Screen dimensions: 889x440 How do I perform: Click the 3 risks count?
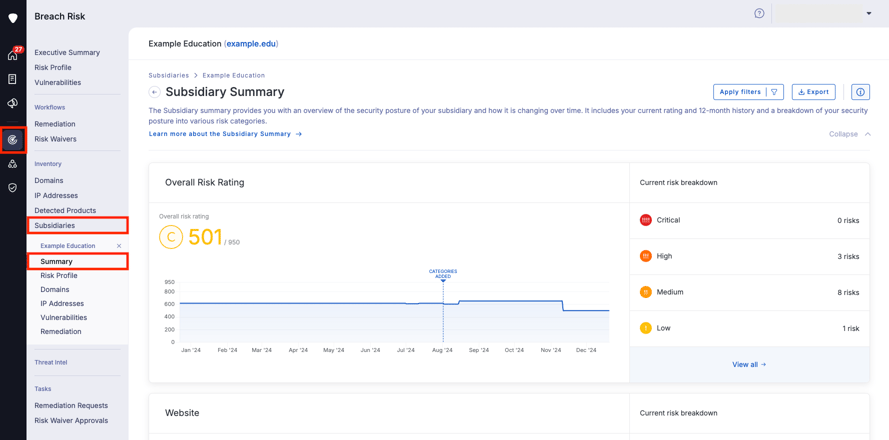pyautogui.click(x=848, y=256)
